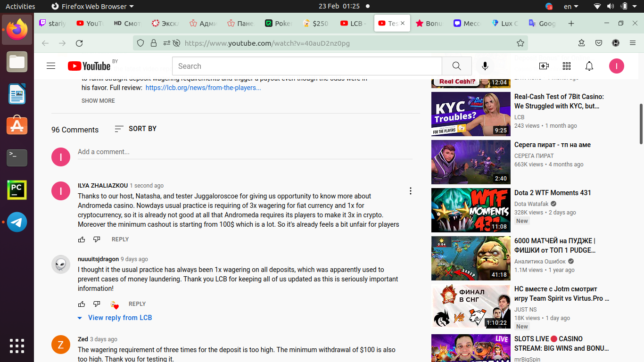Save page to Pocket
Screen dimensions: 644x362
point(599,43)
